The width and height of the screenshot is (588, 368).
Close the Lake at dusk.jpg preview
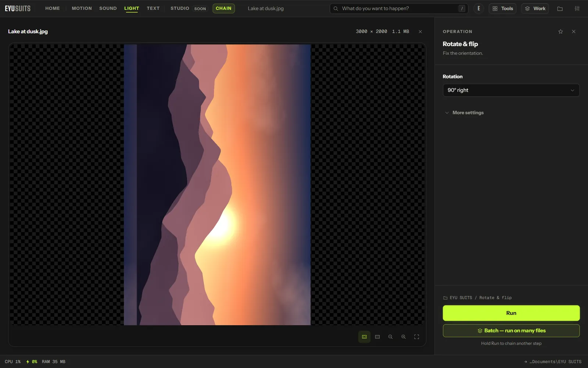tap(420, 32)
